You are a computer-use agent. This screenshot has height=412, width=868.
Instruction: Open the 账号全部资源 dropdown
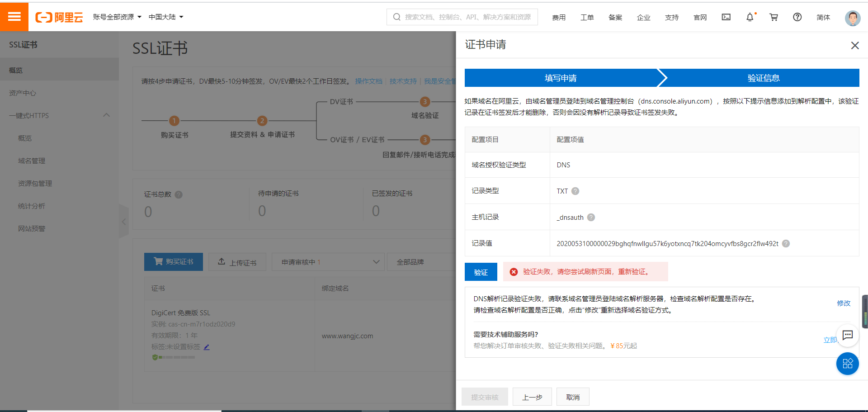tap(117, 17)
